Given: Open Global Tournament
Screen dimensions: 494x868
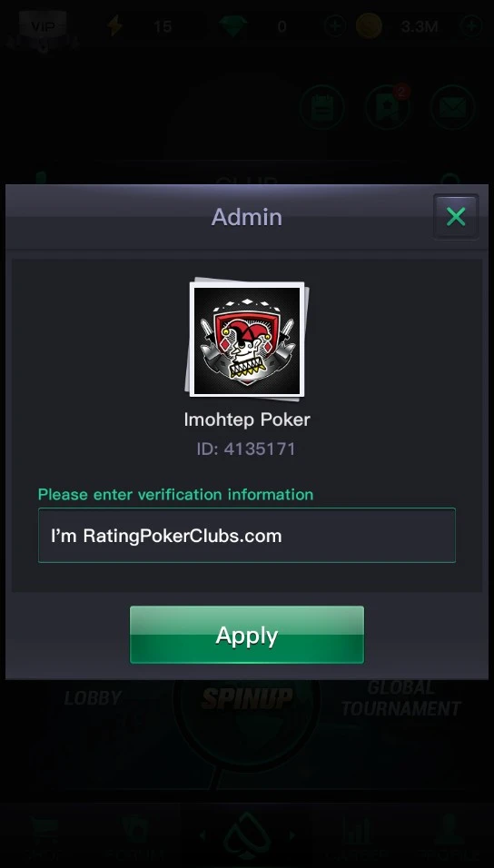Looking at the screenshot, I should click(401, 698).
